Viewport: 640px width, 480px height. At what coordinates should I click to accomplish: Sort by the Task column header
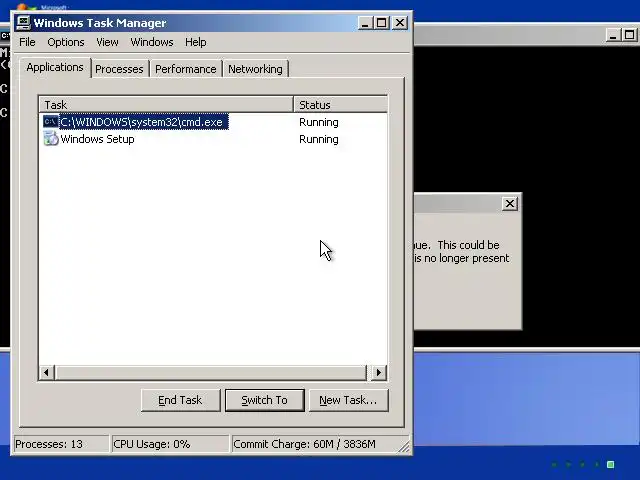coord(167,104)
